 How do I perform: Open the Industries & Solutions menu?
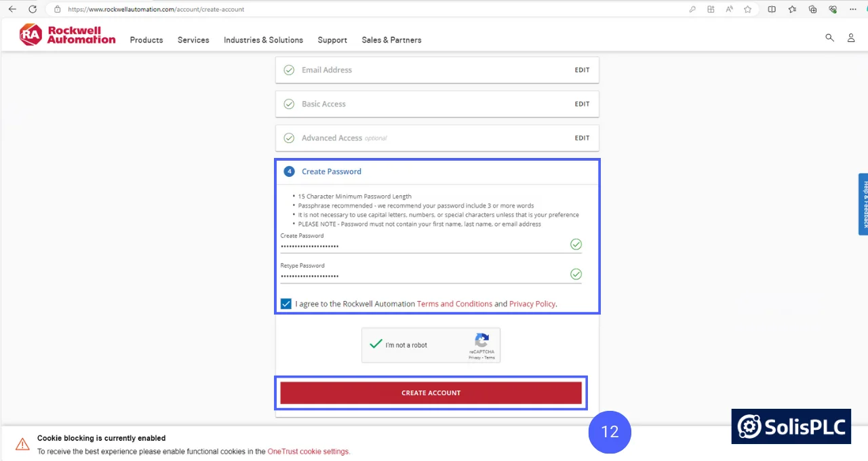(x=263, y=40)
